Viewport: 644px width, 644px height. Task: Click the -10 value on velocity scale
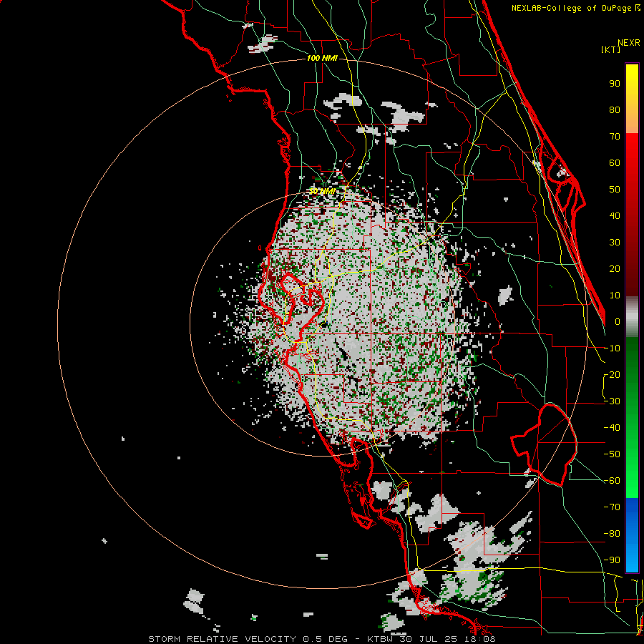(x=612, y=348)
